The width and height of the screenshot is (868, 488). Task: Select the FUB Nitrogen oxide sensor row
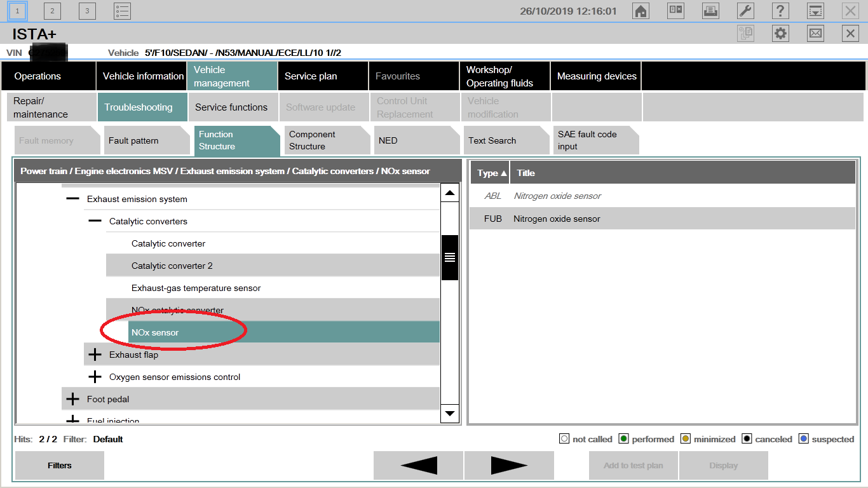tap(661, 219)
